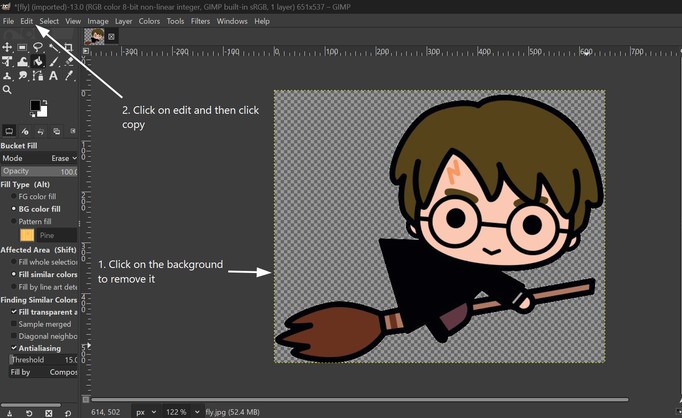
Task: Open the Help menu
Action: tap(262, 21)
